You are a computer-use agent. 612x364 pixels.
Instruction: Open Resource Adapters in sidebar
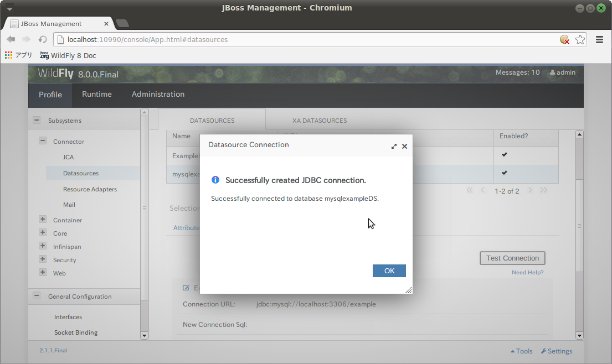90,189
